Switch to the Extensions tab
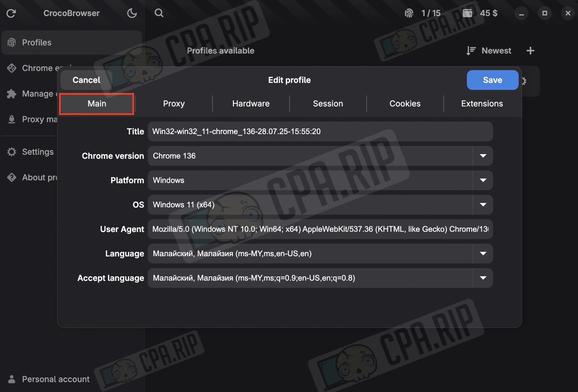 (482, 104)
